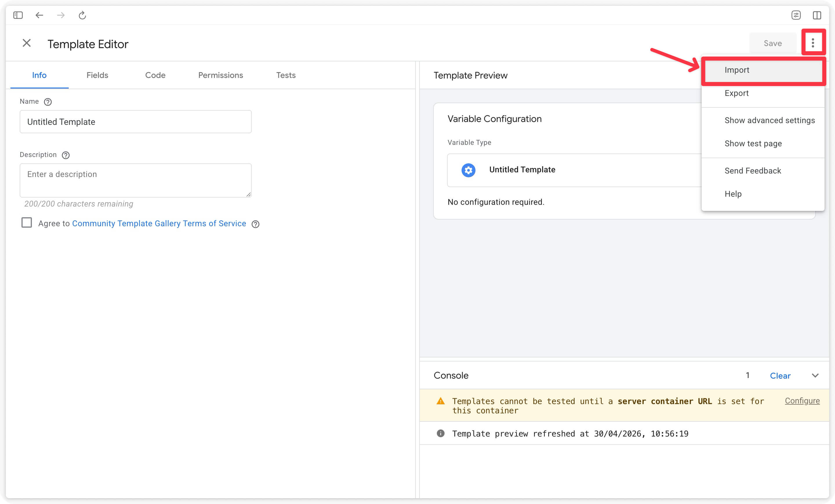Switch to the Fields tab
This screenshot has width=835, height=504.
click(97, 75)
